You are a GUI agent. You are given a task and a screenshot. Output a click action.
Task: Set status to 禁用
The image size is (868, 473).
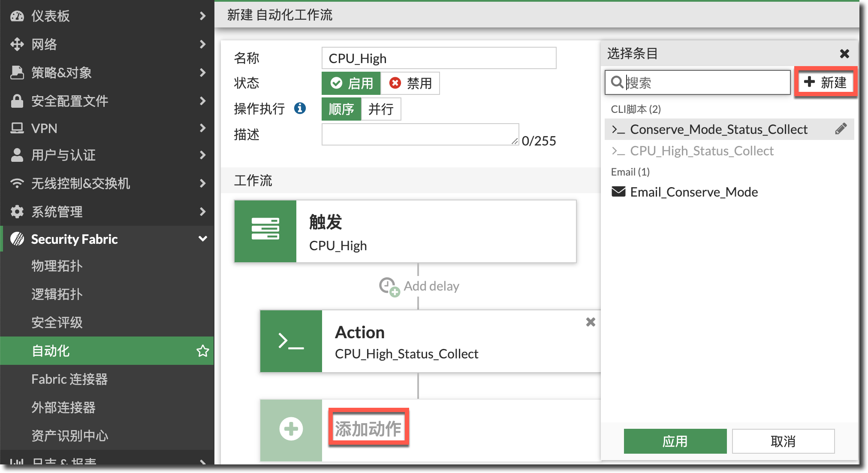(x=410, y=83)
